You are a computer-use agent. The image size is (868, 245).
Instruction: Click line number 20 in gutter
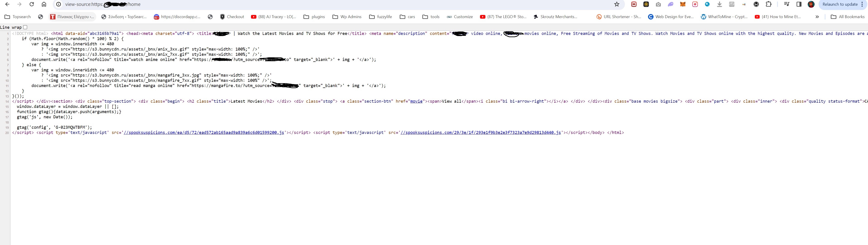click(x=7, y=133)
